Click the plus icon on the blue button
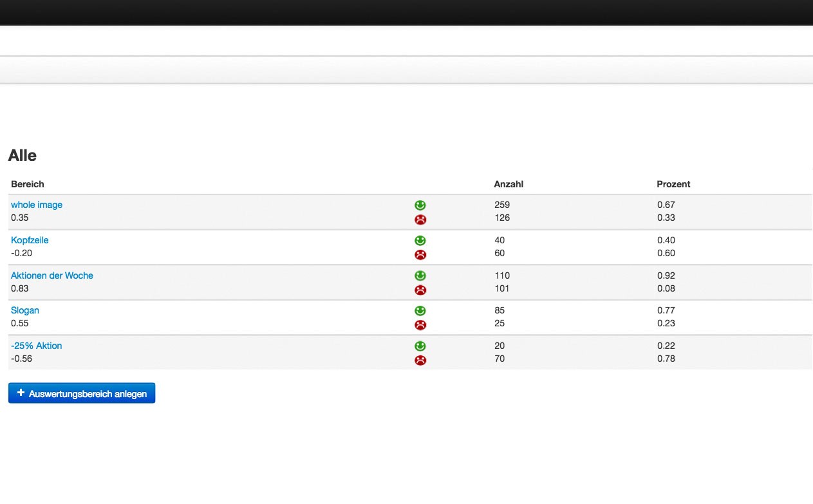Image resolution: width=813 pixels, height=504 pixels. [x=21, y=392]
